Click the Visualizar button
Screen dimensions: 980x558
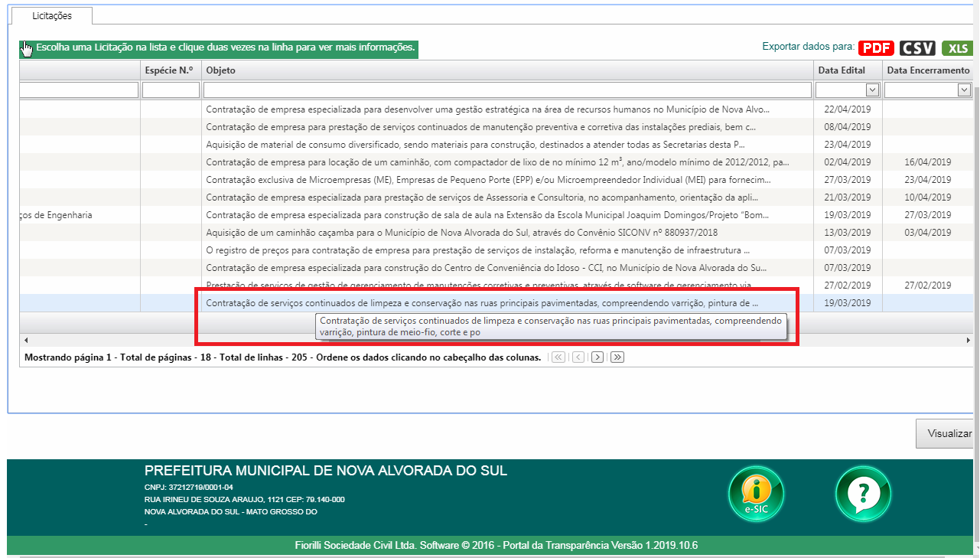tap(948, 433)
